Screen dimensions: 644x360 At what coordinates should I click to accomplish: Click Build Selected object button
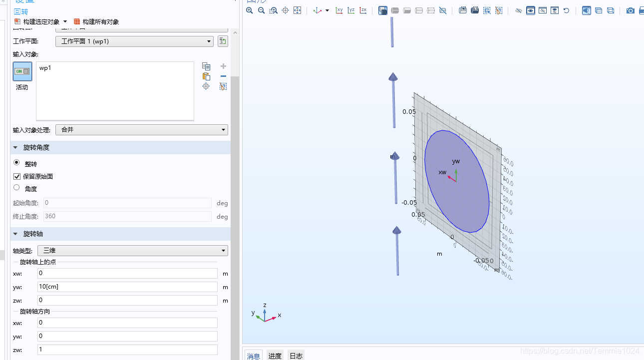point(37,21)
